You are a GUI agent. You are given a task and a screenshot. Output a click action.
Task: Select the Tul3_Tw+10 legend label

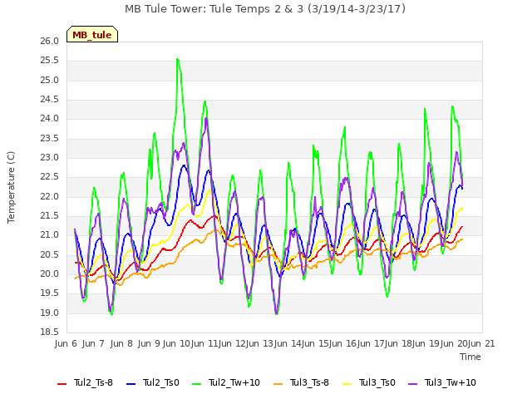pos(451,382)
